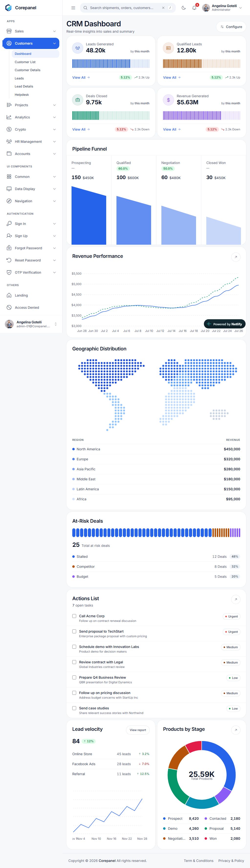Open Revenue Performance arrow icon
Screen dimensions: 250x868
click(x=236, y=257)
